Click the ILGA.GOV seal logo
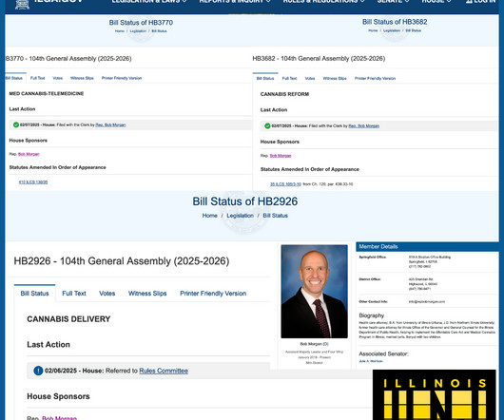This screenshot has width=504, height=420. (22, 3)
